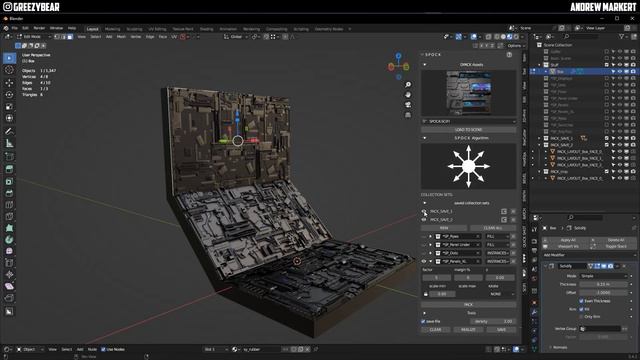Select the Inset Faces tool
This screenshot has width=640, height=360.
pyautogui.click(x=9, y=181)
